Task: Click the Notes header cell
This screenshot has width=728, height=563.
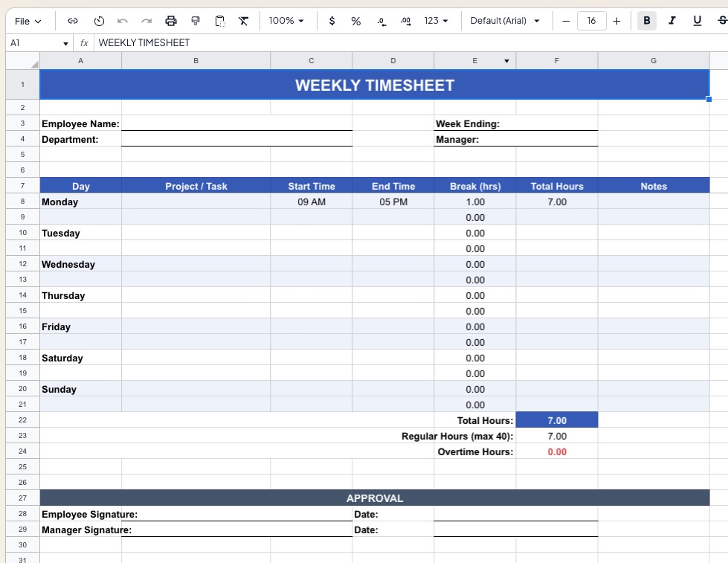Action: point(653,186)
